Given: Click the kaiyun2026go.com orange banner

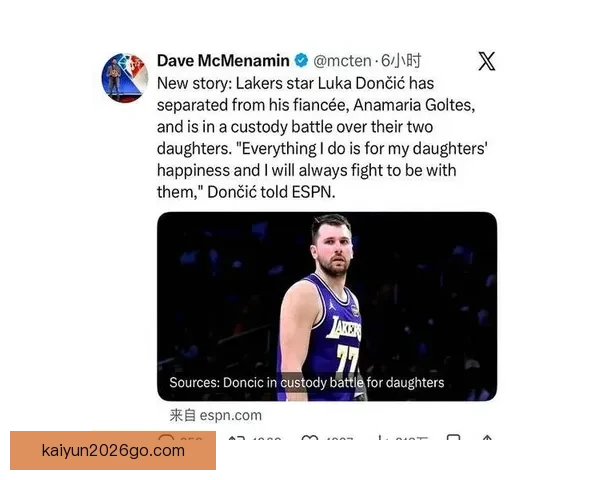Looking at the screenshot, I should tap(113, 451).
